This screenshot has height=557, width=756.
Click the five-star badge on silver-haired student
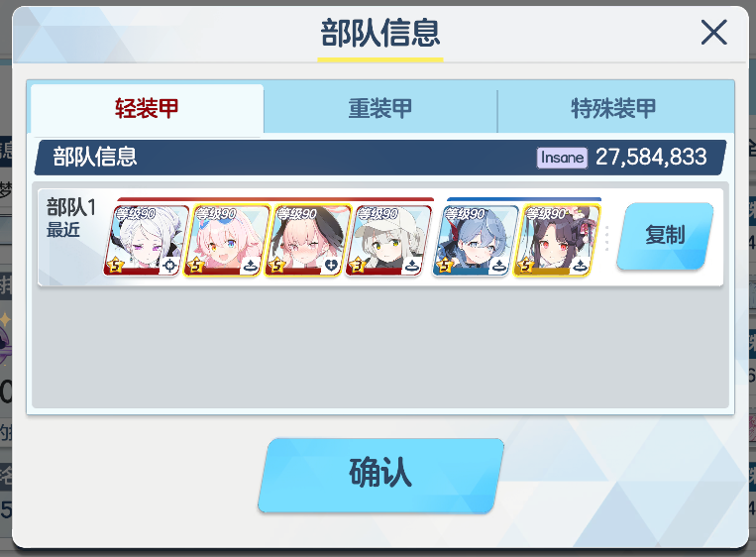tap(115, 266)
